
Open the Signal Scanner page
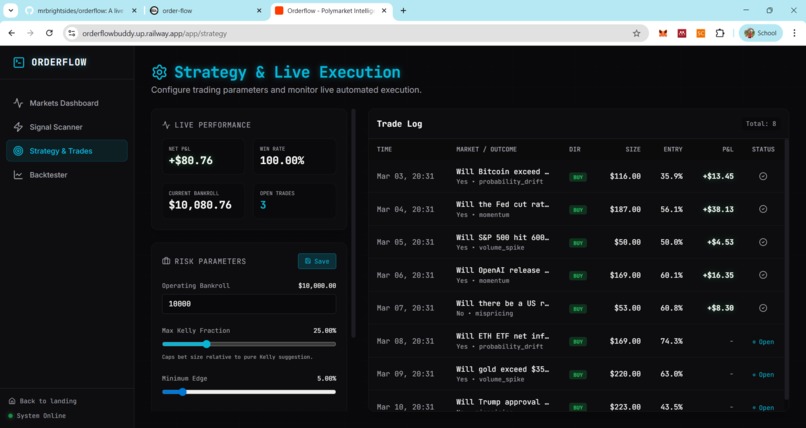(67, 127)
